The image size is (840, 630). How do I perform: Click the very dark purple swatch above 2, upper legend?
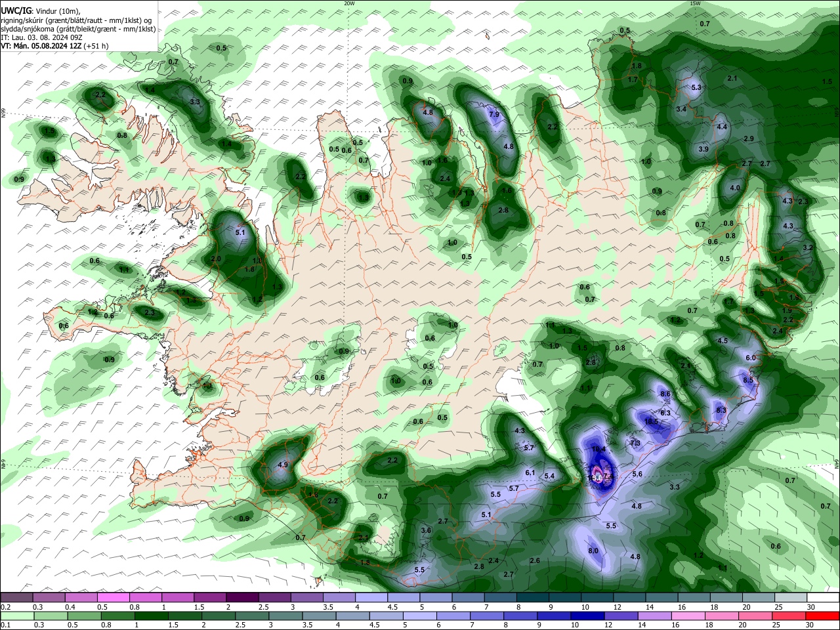tap(241, 597)
